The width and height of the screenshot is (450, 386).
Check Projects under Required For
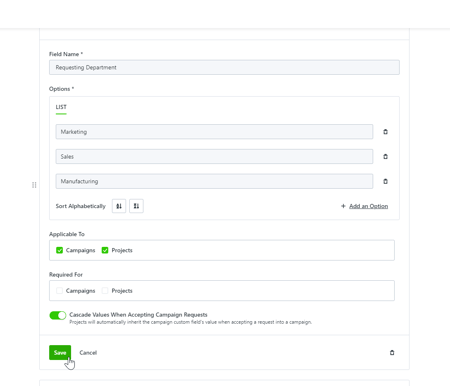(x=105, y=291)
